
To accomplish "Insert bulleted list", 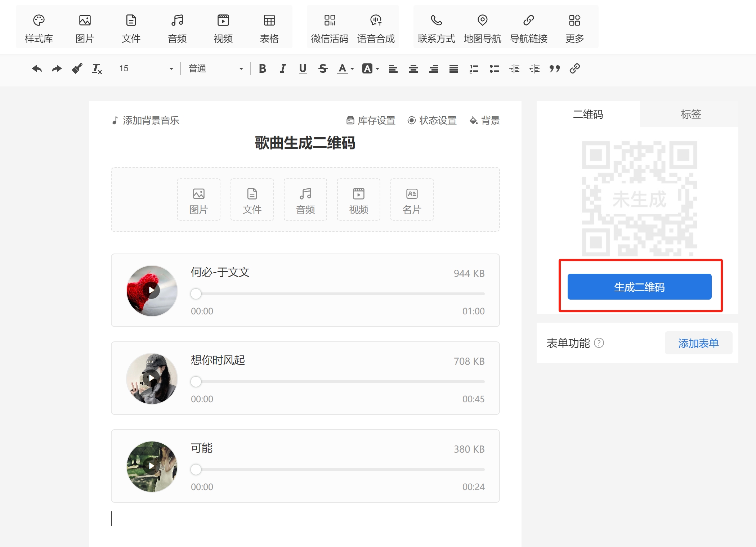I will tap(494, 68).
